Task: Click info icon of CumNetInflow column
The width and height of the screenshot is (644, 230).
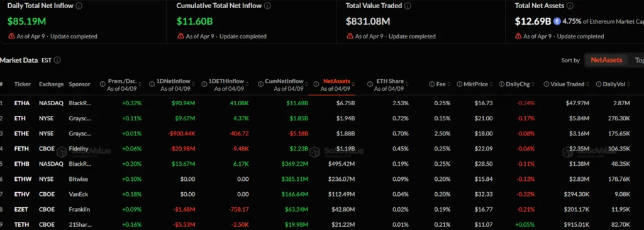Action: [x=260, y=84]
